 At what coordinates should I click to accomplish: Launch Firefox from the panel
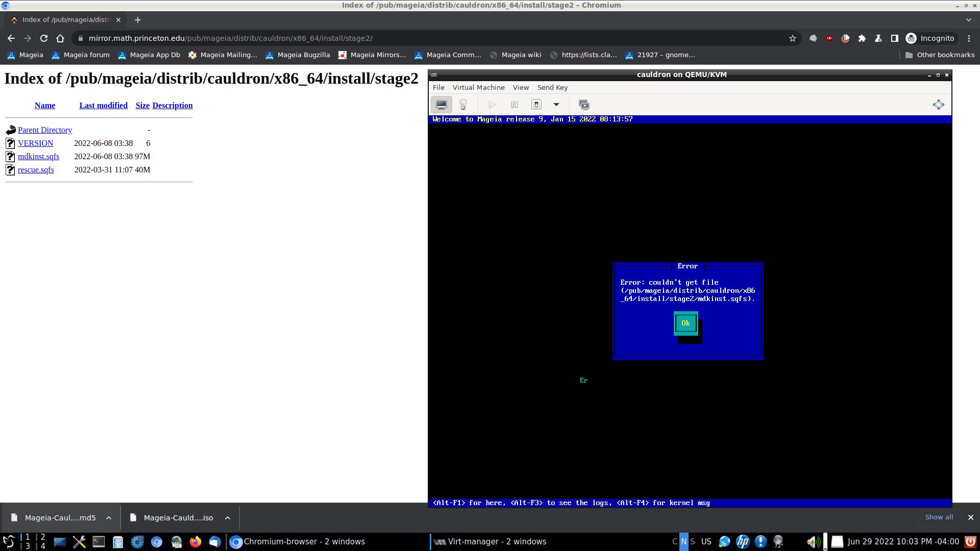(195, 542)
